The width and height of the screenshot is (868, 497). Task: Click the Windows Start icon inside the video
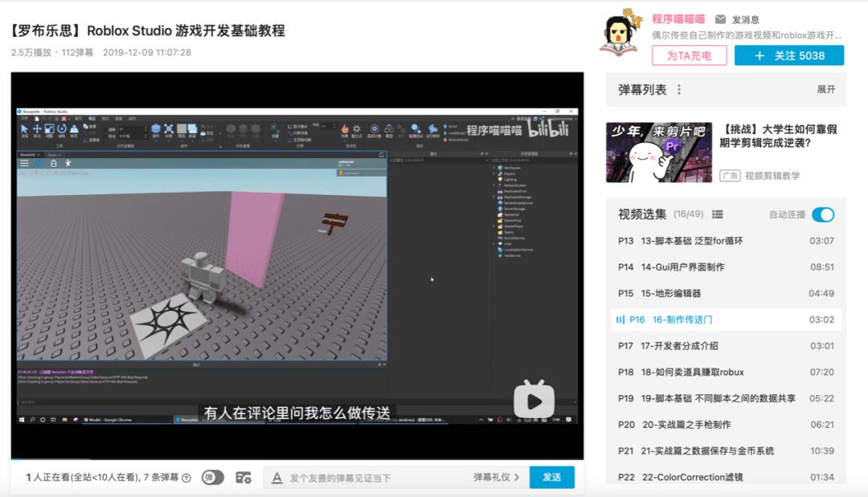click(23, 420)
